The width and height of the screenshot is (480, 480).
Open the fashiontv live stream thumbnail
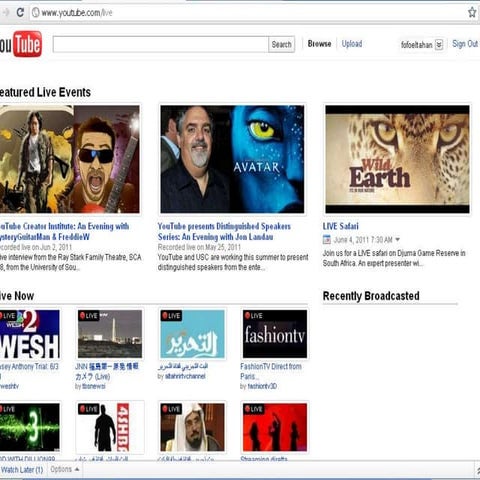[x=275, y=334]
